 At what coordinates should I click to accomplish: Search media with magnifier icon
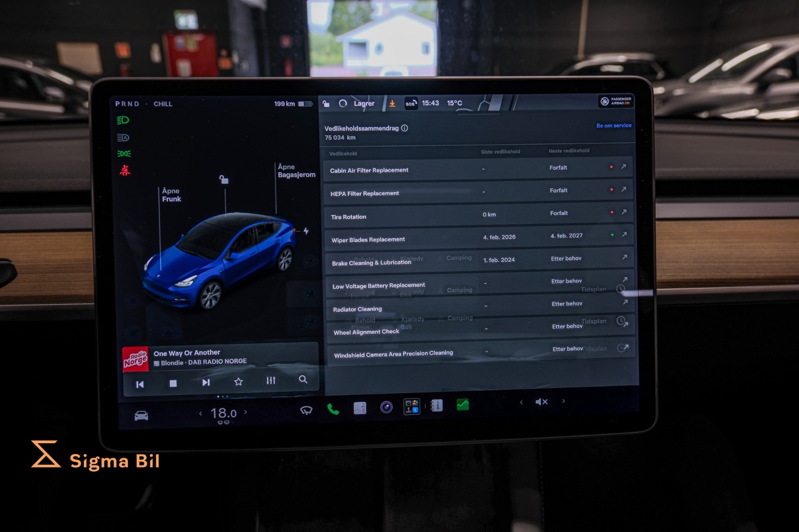[303, 379]
